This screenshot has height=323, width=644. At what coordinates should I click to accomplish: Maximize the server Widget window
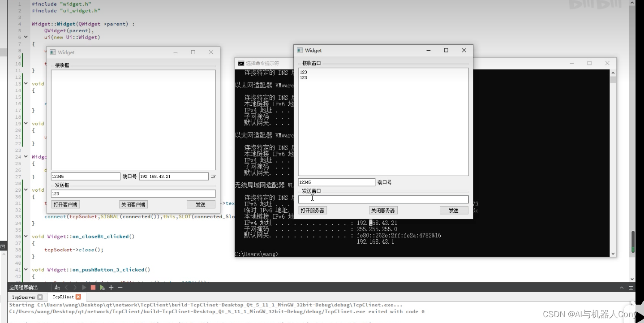(446, 50)
